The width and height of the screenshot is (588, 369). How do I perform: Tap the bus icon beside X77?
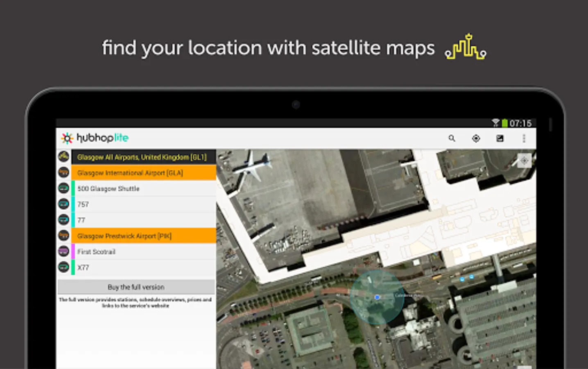pyautogui.click(x=63, y=267)
